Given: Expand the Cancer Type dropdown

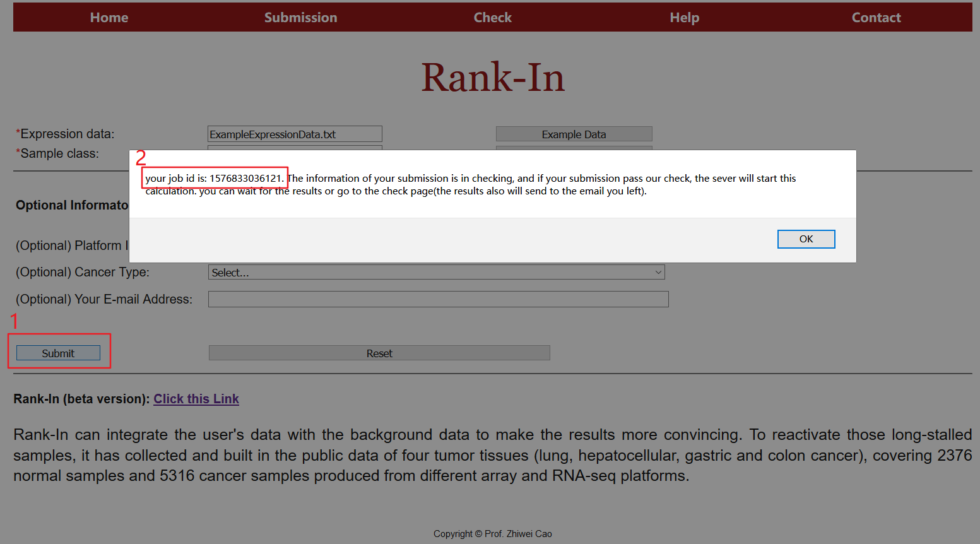Looking at the screenshot, I should [436, 273].
